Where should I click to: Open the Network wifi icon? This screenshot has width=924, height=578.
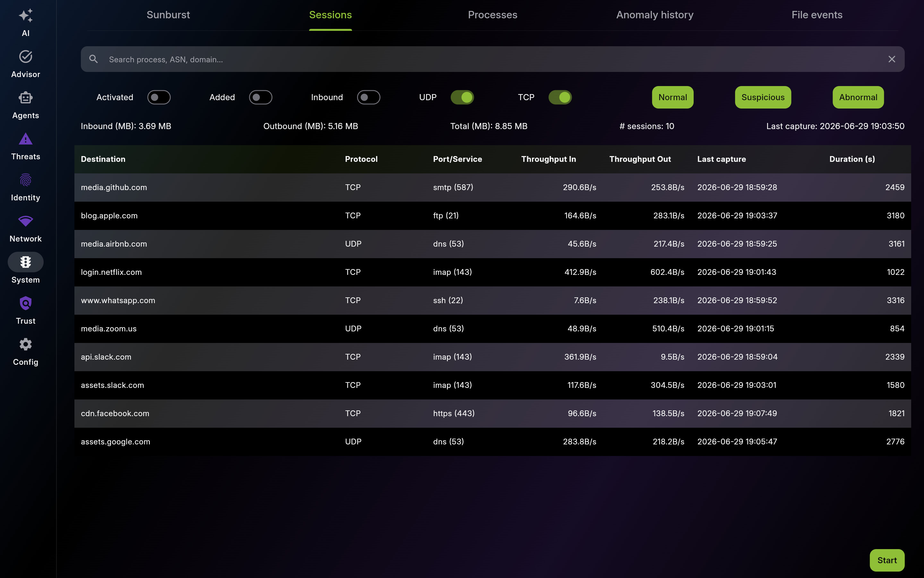tap(26, 221)
